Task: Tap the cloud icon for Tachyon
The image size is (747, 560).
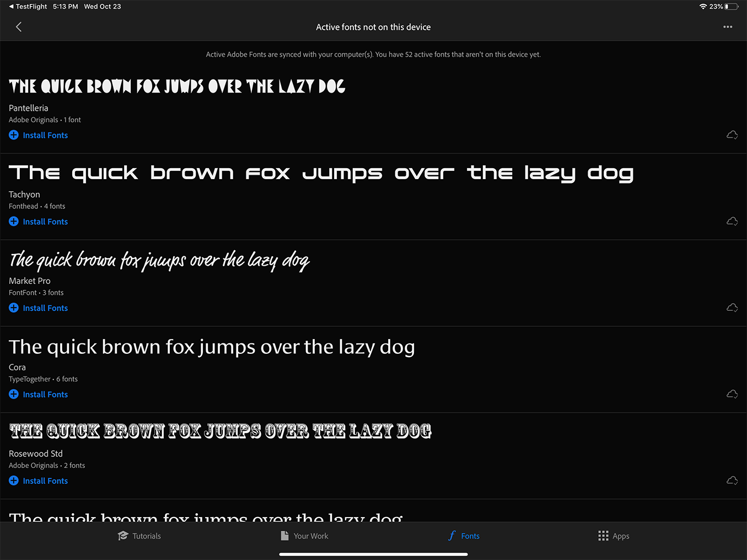Action: click(732, 222)
